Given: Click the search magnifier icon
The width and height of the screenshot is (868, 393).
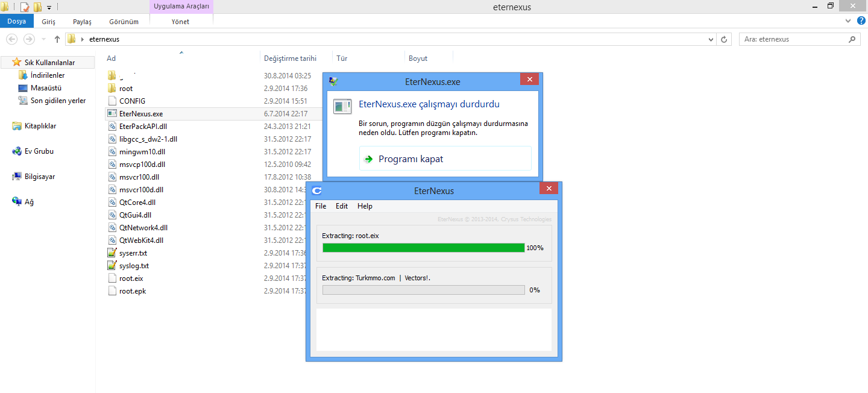Looking at the screenshot, I should [852, 39].
